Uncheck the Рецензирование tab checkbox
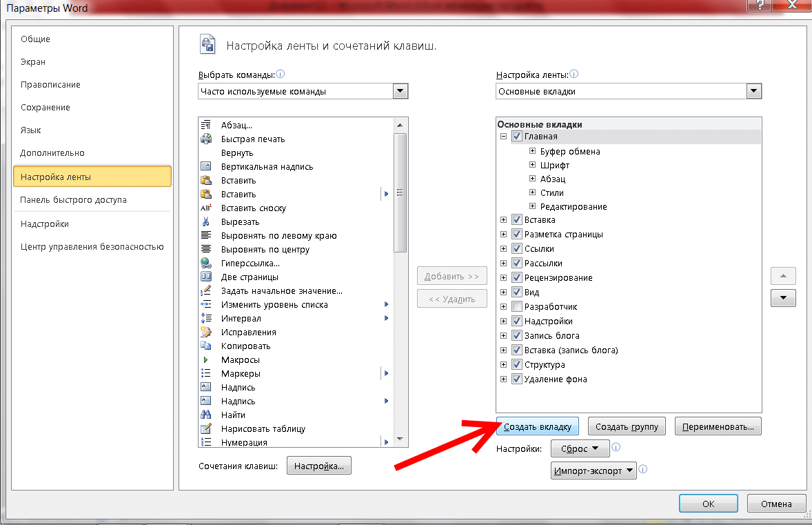 (x=516, y=277)
